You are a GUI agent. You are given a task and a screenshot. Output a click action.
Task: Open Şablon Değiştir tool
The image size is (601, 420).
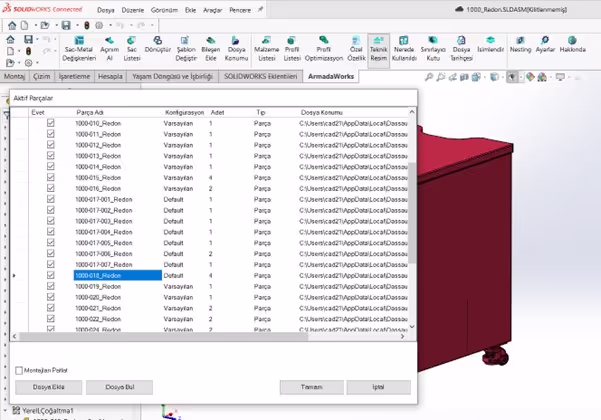(x=186, y=49)
